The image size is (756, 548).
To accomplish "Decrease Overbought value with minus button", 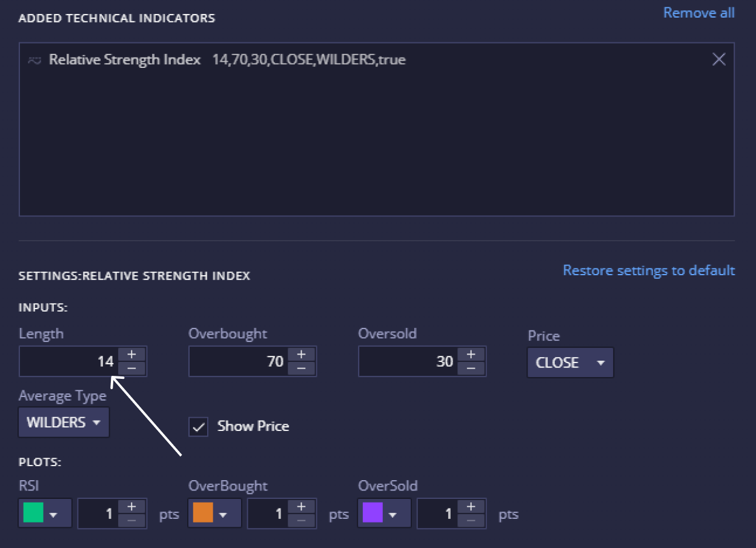I will tap(302, 369).
